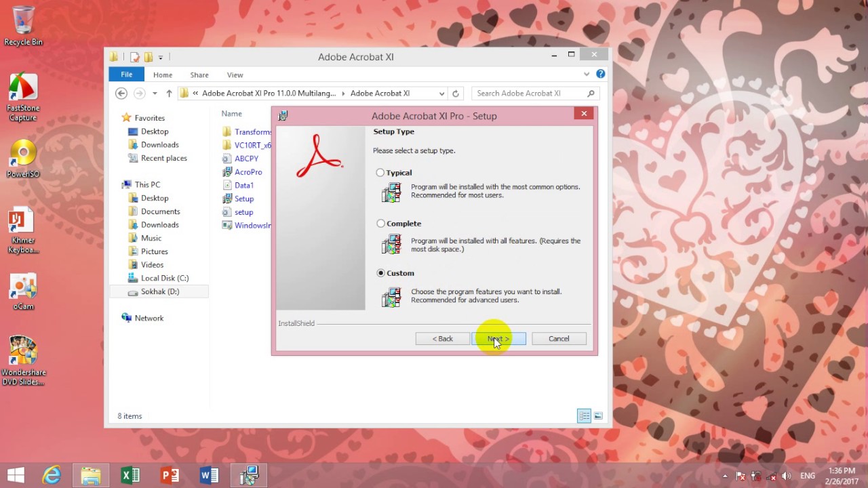Open PowerISO desktop icon
This screenshot has height=488, width=868.
coord(23,159)
